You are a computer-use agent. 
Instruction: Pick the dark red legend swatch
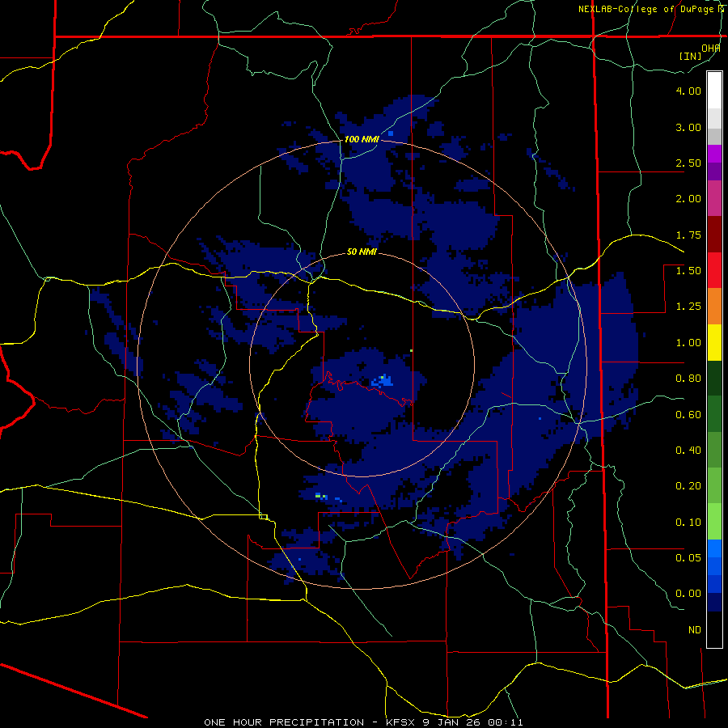(714, 235)
